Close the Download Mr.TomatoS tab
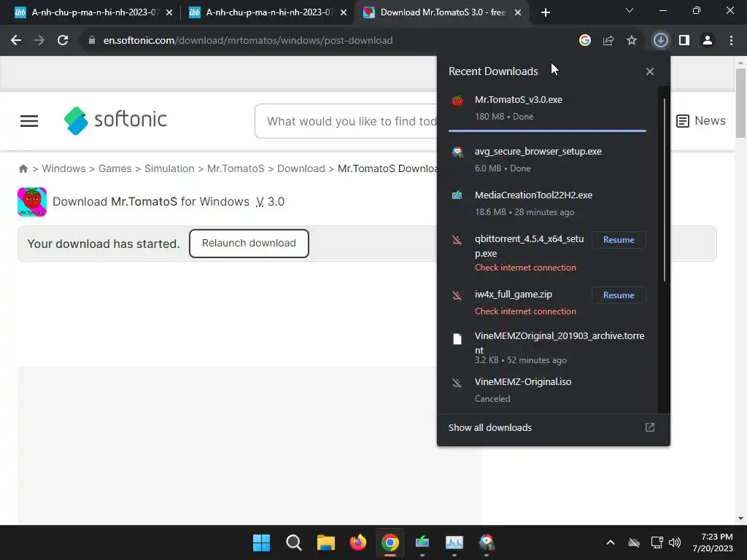Viewport: 747px width, 560px height. click(518, 13)
